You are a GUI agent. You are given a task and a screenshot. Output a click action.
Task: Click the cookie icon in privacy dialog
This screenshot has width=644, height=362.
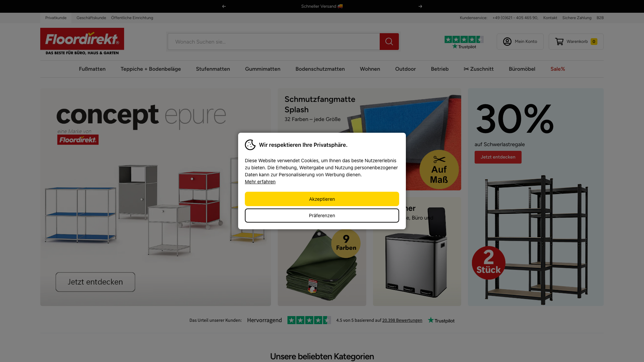(x=250, y=145)
